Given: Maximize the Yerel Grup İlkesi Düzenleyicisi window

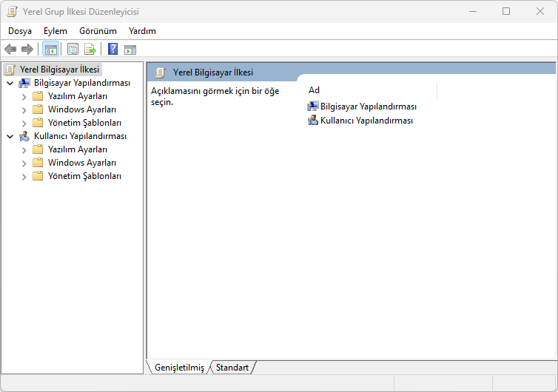Looking at the screenshot, I should pos(506,12).
